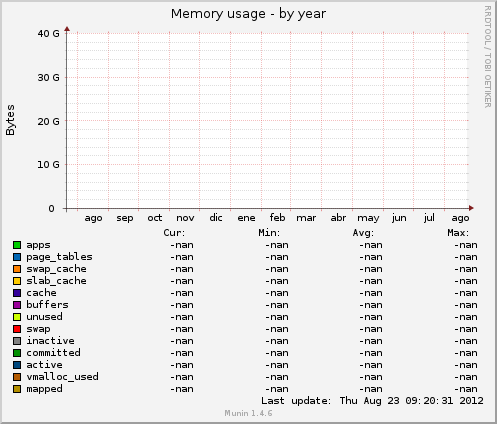Click the 'Bytes' vertical axis label
The width and height of the screenshot is (497, 424).
tap(10, 120)
